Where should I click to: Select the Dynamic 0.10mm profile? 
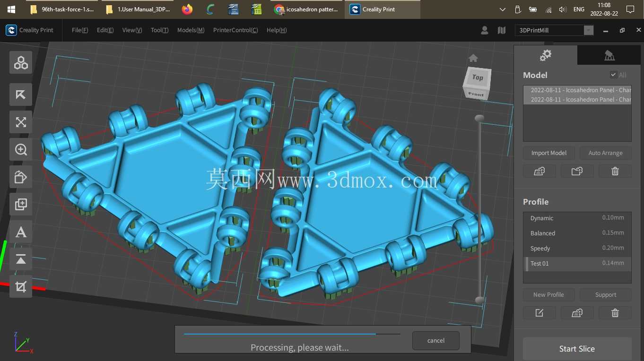pos(577,218)
